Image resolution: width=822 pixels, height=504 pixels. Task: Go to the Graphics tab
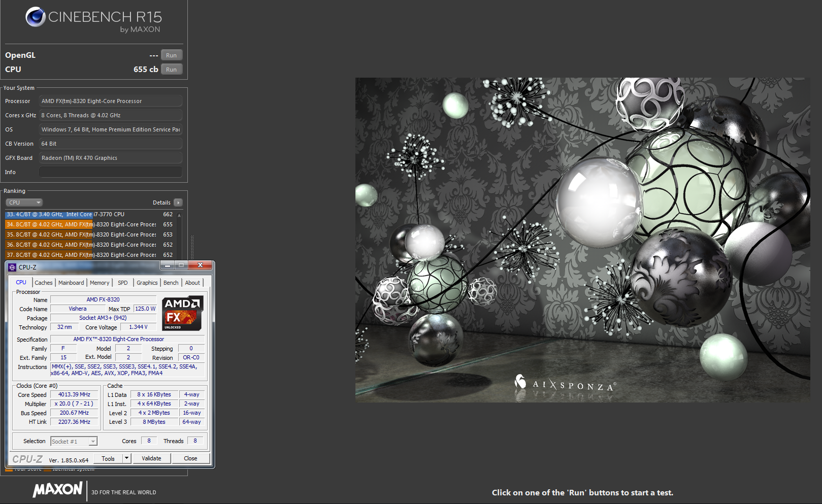(x=147, y=283)
